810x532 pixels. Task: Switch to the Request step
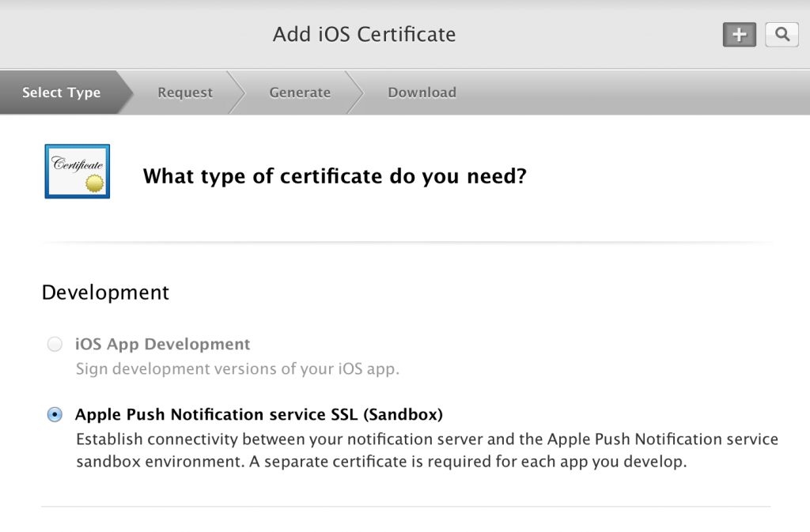point(185,92)
